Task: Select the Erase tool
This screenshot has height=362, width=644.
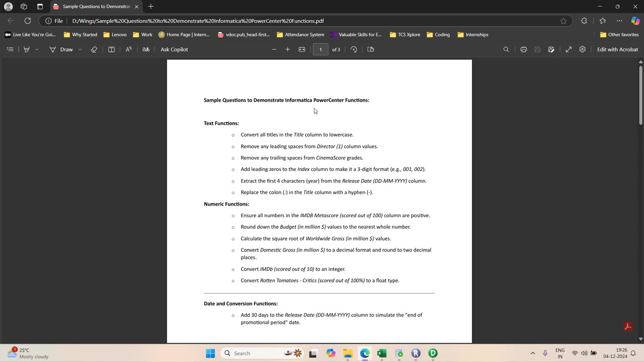Action: pyautogui.click(x=94, y=49)
